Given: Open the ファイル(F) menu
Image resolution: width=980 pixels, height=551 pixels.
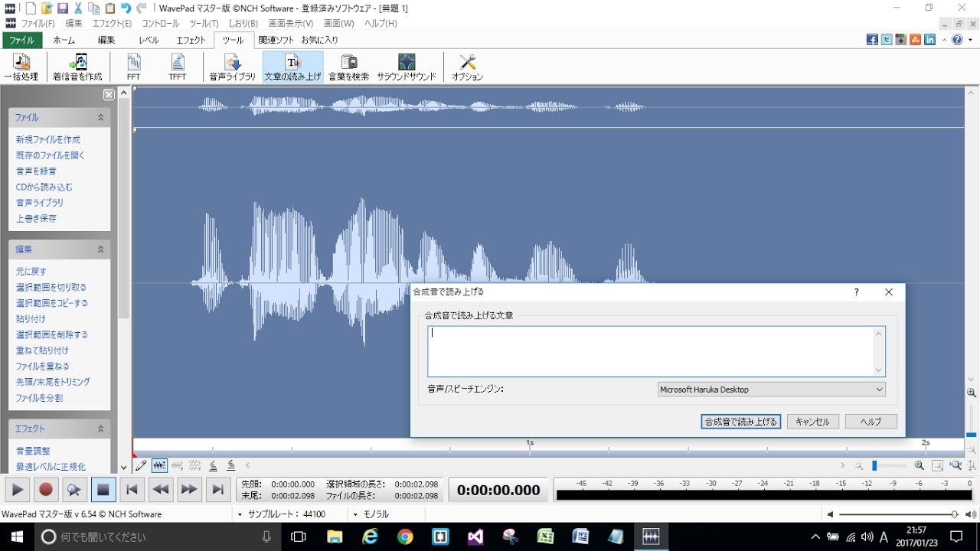Looking at the screenshot, I should [x=38, y=24].
